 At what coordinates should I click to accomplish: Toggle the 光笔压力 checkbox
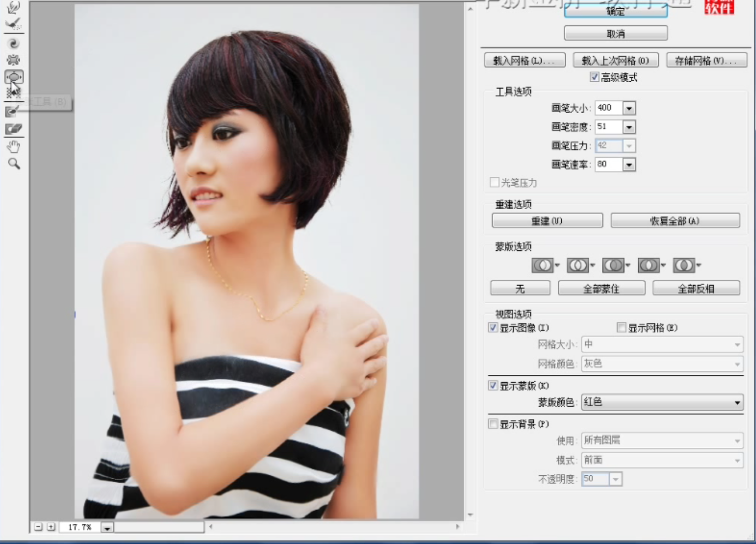(494, 182)
